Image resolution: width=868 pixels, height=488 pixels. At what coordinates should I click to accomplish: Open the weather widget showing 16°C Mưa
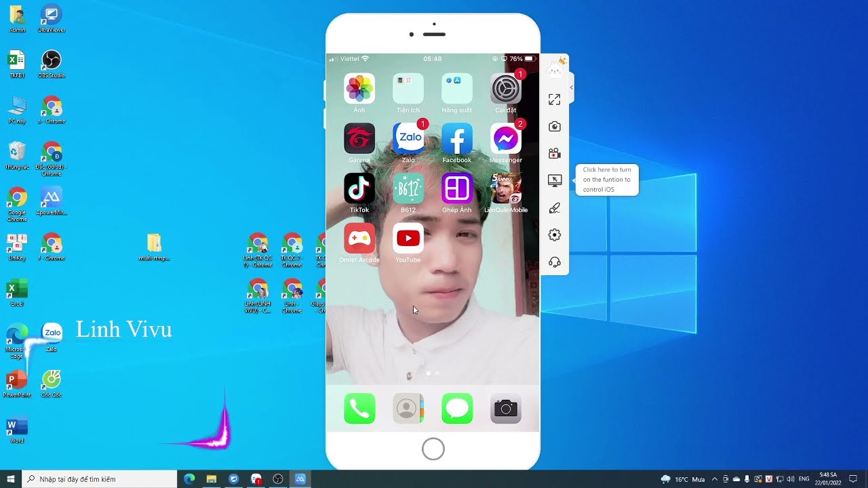(683, 479)
